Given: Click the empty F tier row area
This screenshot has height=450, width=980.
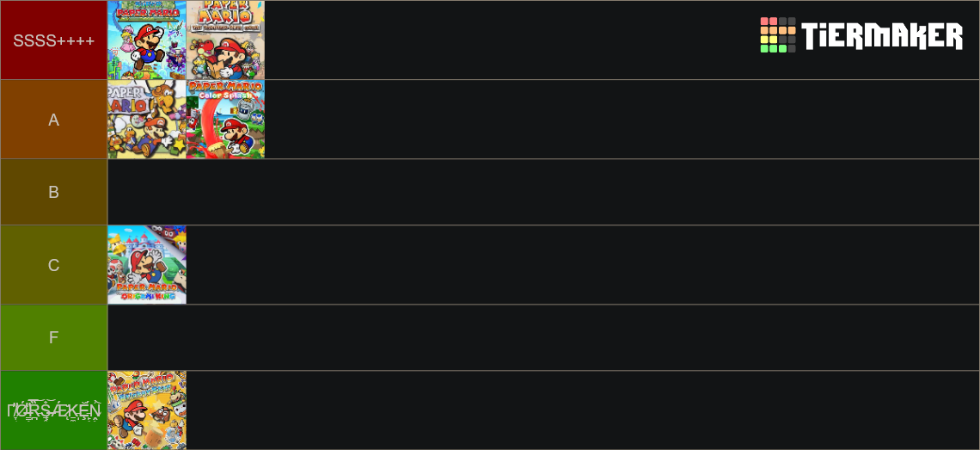Looking at the screenshot, I should coord(543,337).
